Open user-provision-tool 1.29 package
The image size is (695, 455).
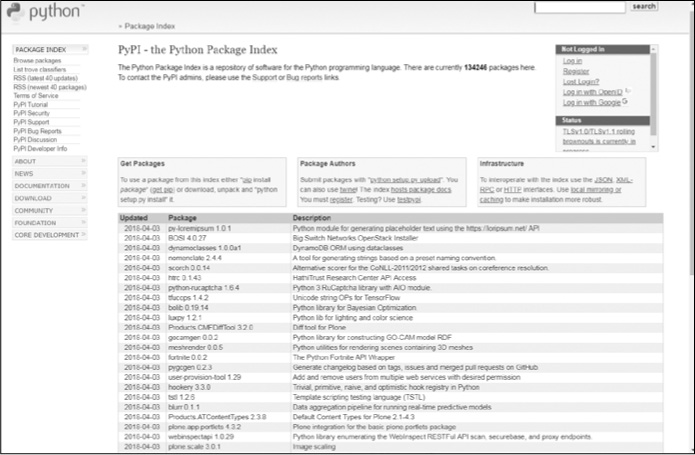point(204,377)
